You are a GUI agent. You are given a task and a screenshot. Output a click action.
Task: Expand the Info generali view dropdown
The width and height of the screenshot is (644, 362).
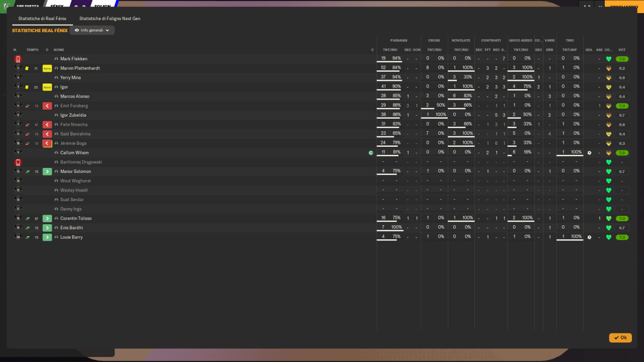coord(92,30)
